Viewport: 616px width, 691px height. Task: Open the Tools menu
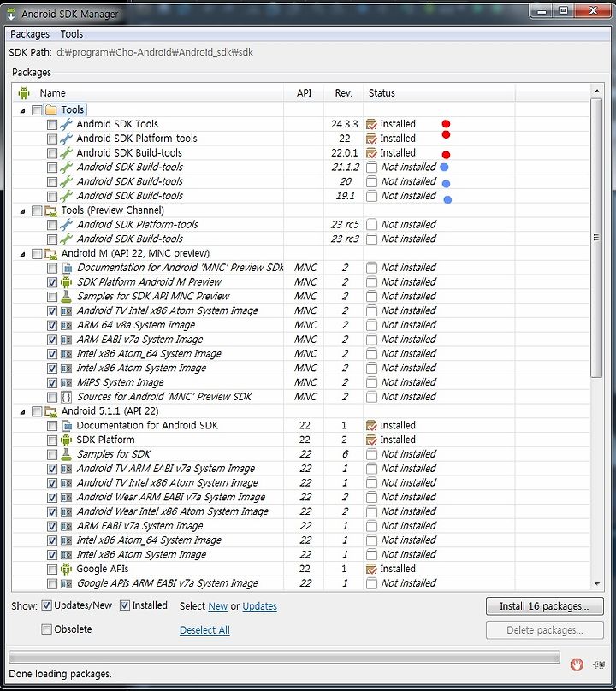tap(71, 34)
